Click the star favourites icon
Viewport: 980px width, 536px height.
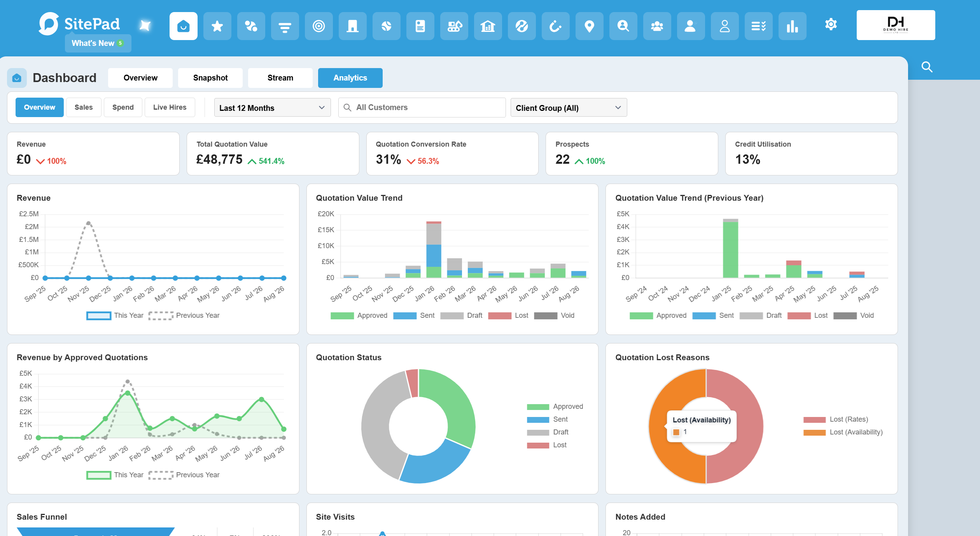[x=217, y=26]
